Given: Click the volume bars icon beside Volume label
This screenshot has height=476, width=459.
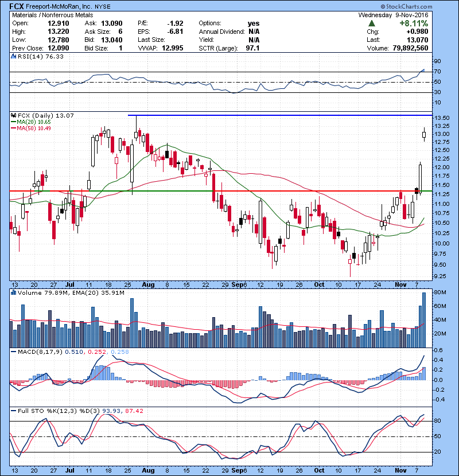Looking at the screenshot, I should pyautogui.click(x=13, y=292).
